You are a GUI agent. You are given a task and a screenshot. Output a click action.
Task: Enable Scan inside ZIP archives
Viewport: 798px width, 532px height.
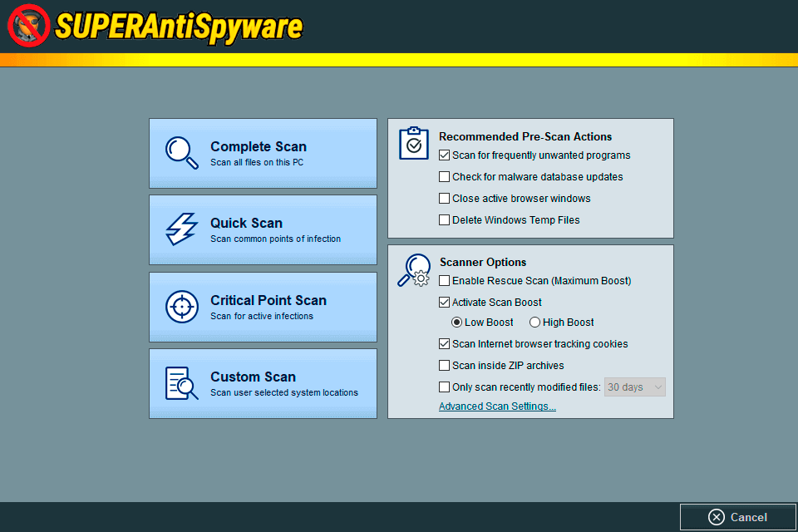[x=444, y=366]
